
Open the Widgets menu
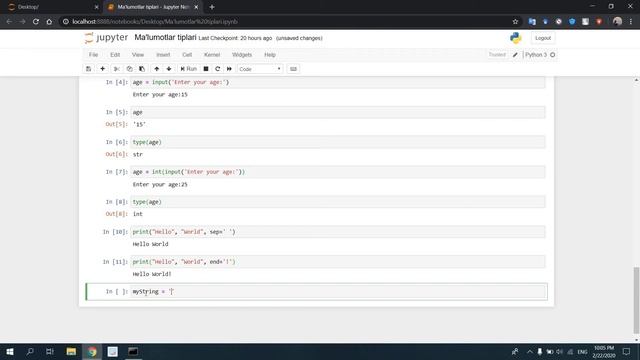242,55
